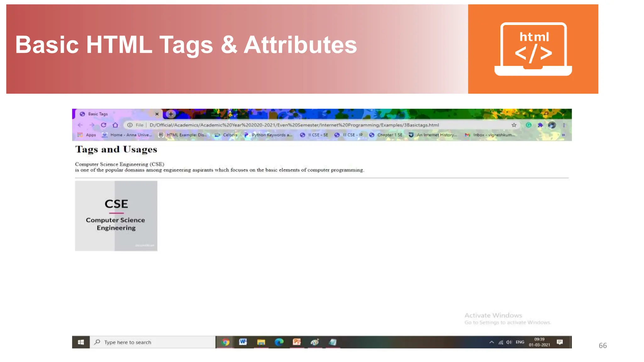Viewport: 644px width, 362px height.
Task: Open Python Keywords bookmark
Action: [x=268, y=135]
